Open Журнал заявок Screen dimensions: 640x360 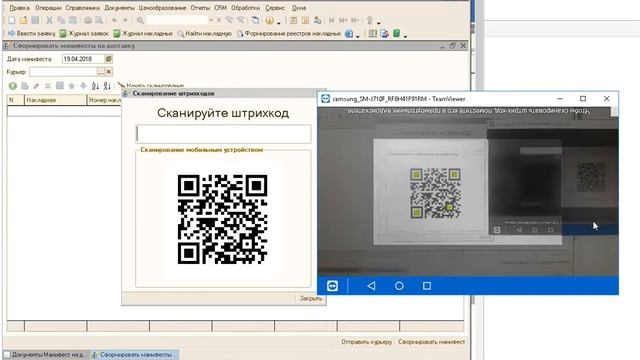click(84, 33)
